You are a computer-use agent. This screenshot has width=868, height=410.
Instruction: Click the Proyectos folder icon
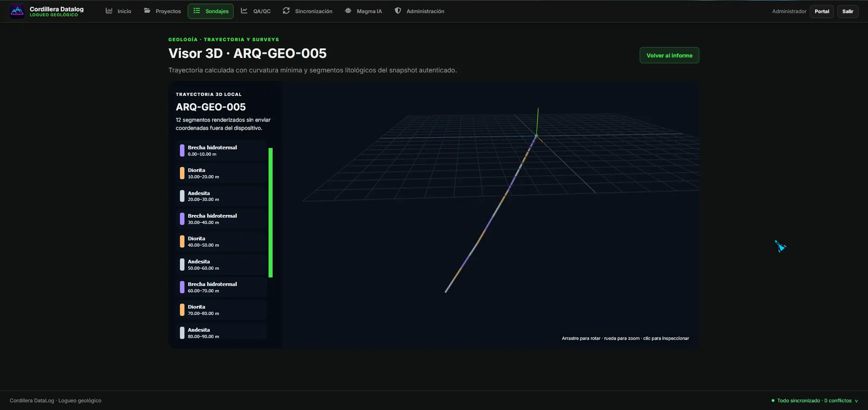147,11
